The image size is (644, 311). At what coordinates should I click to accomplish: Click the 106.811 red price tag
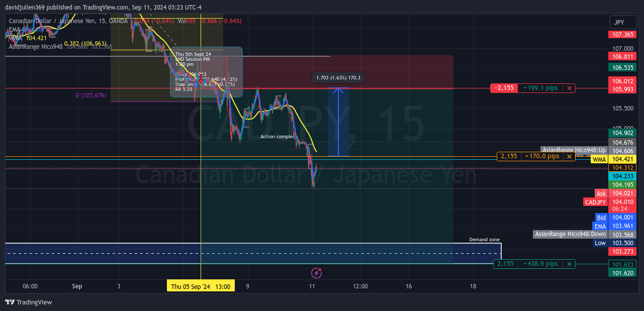pos(622,57)
